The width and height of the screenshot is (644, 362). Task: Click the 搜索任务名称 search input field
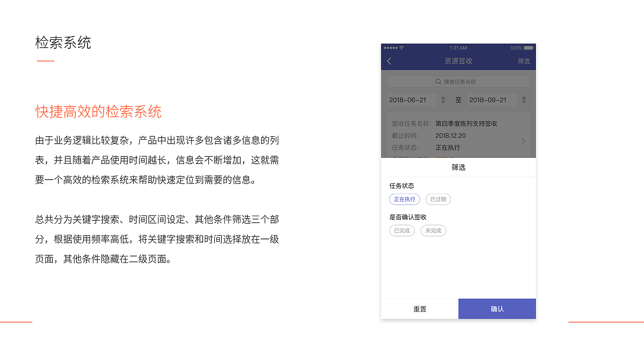pos(458,81)
